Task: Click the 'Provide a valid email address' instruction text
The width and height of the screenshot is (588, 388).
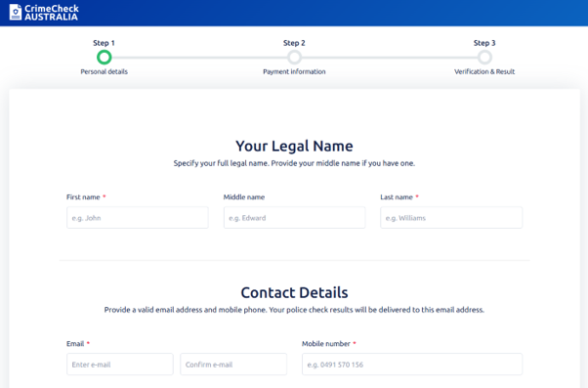Action: click(294, 310)
